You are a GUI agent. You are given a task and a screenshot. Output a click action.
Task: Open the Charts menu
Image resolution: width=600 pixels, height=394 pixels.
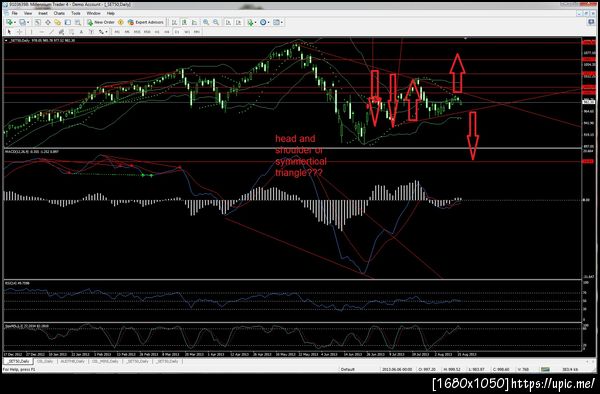[x=59, y=13]
